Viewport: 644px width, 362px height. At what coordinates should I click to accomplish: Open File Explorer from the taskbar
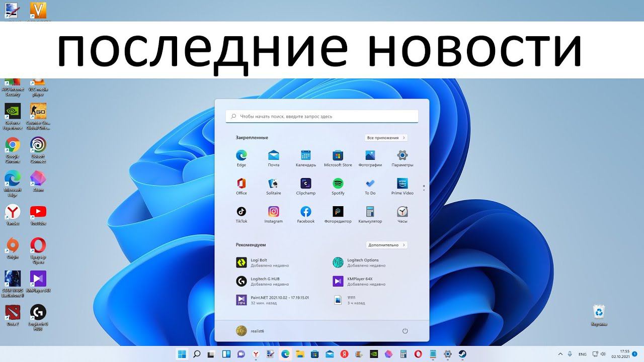click(300, 354)
